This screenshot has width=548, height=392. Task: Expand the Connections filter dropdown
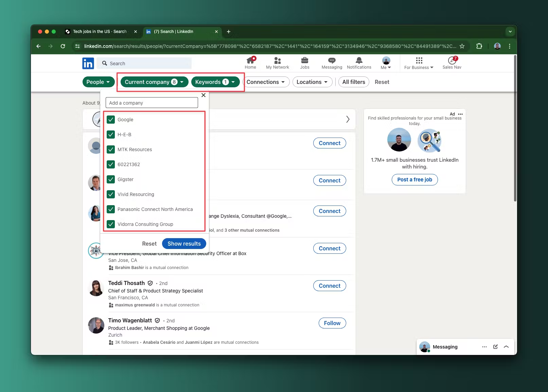pos(266,82)
